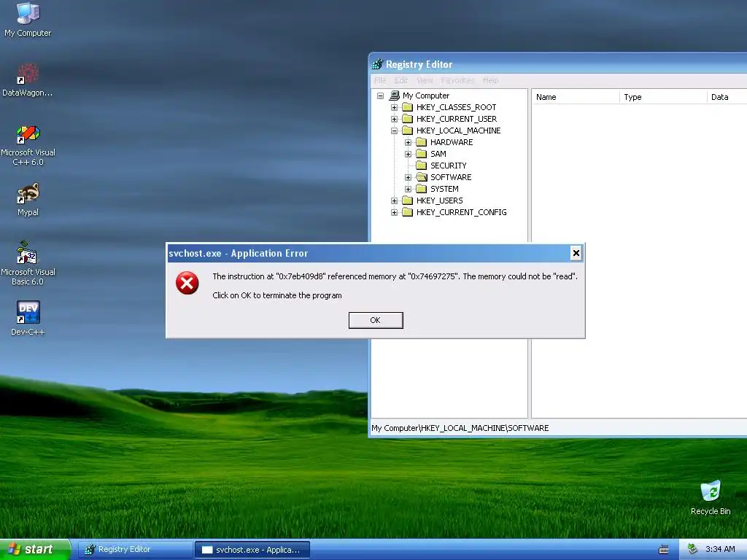Expand the HKEY_USERS node
The height and width of the screenshot is (560, 747).
tap(394, 201)
